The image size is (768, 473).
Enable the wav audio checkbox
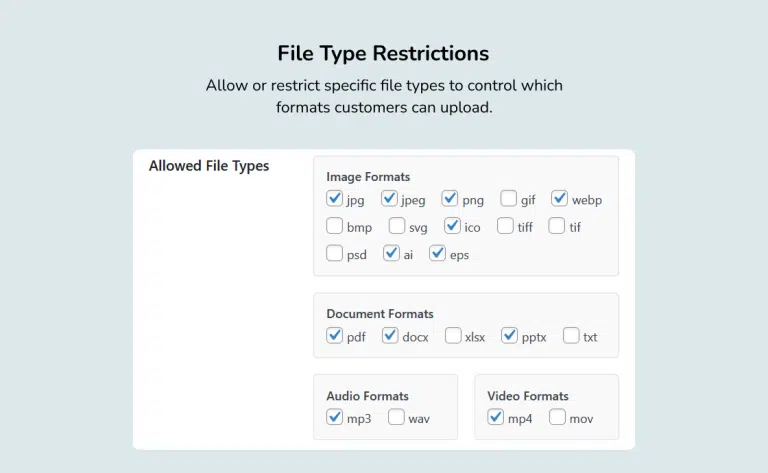pyautogui.click(x=396, y=418)
